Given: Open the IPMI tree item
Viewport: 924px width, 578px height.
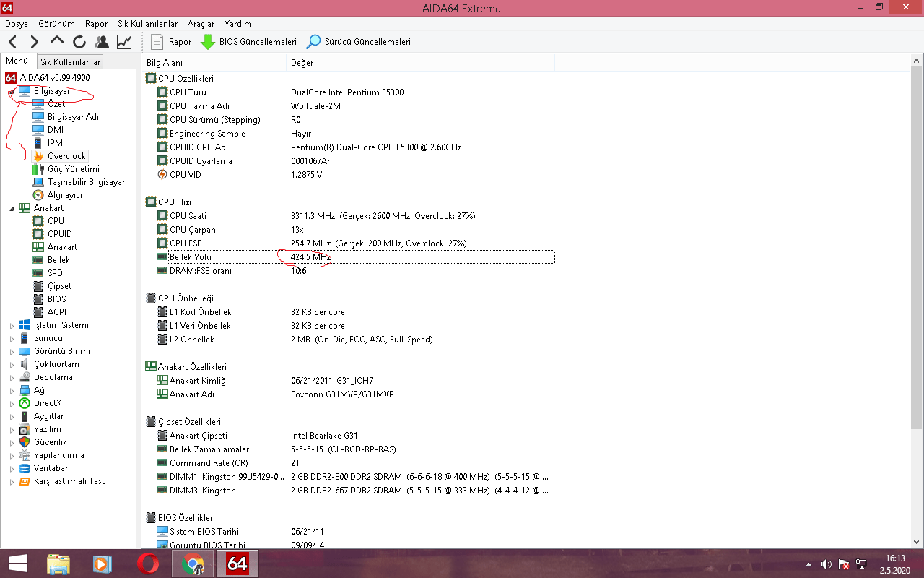Looking at the screenshot, I should (56, 143).
